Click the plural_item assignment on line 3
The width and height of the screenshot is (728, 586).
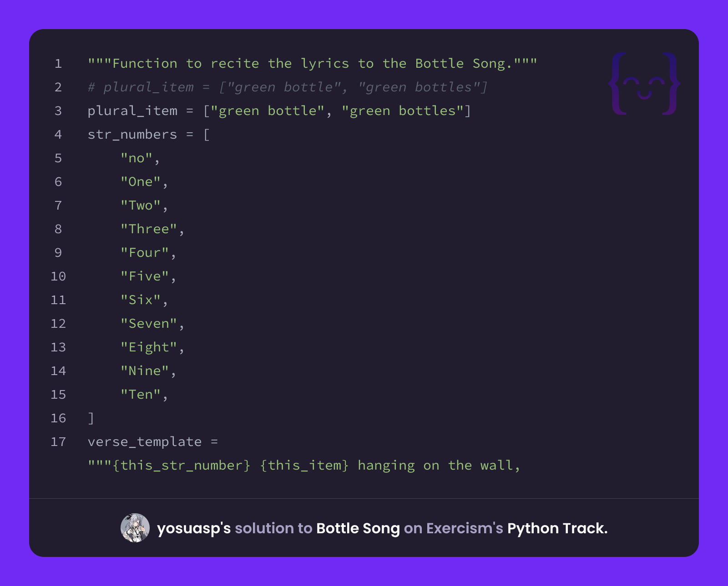279,111
